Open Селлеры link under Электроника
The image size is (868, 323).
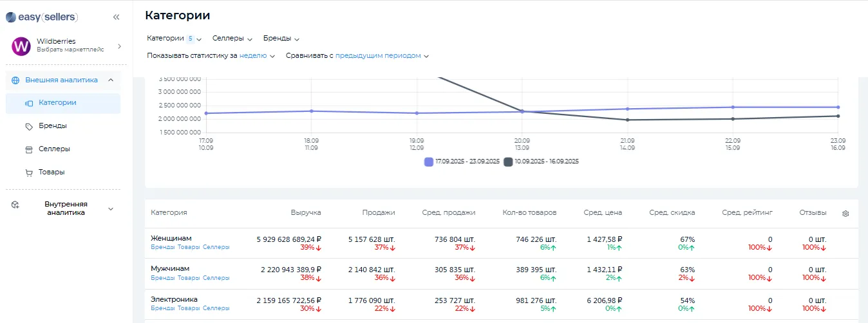click(216, 308)
